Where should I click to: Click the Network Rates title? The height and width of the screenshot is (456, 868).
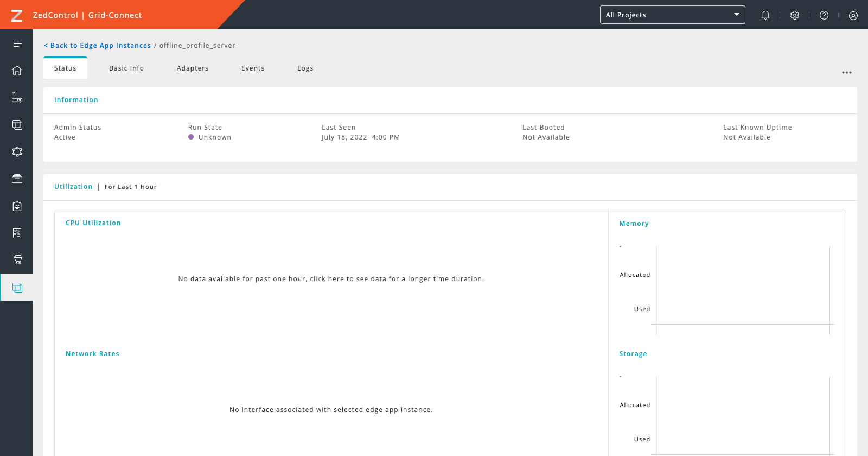(92, 354)
